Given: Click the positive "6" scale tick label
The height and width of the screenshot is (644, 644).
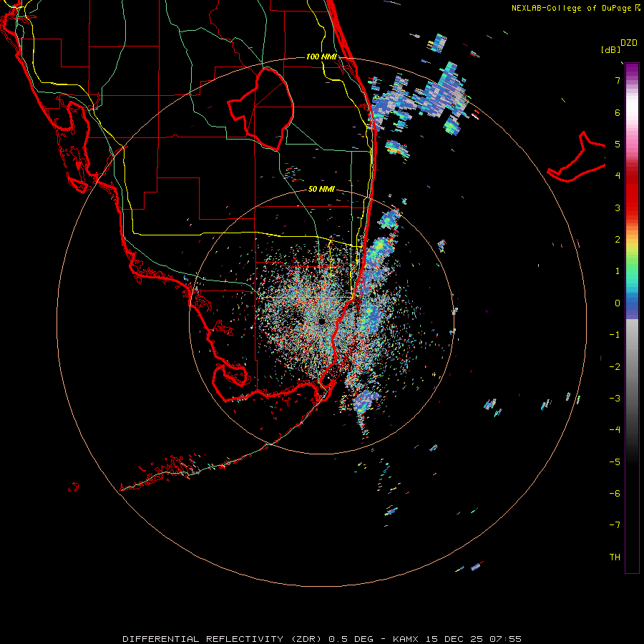Looking at the screenshot, I should click(618, 112).
